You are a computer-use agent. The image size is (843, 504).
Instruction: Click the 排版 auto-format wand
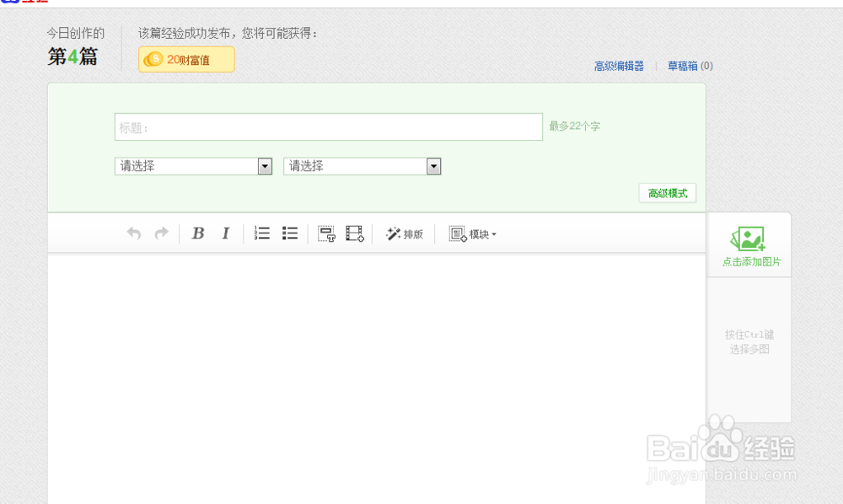coord(405,233)
